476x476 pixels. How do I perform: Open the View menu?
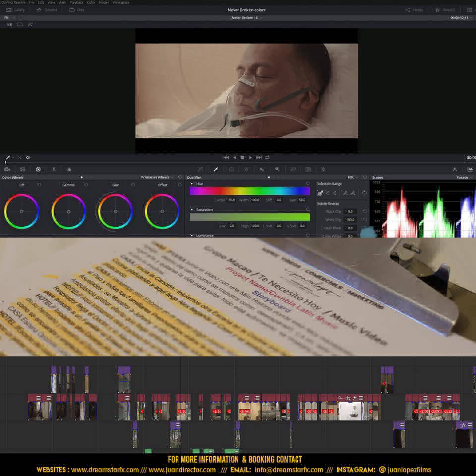tap(51, 2)
